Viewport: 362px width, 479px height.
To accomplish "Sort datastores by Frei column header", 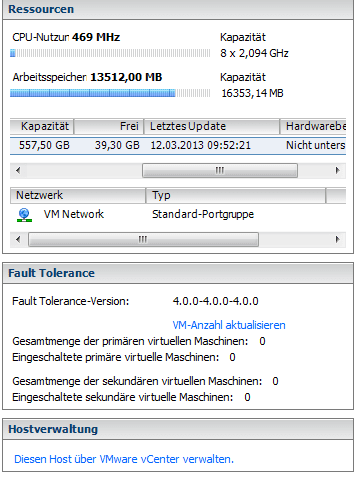I will coord(109,126).
